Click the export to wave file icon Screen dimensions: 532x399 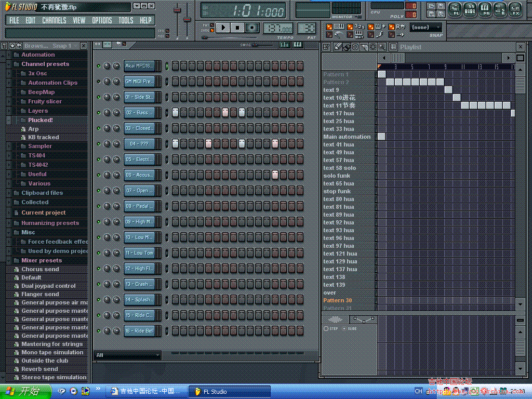[441, 14]
